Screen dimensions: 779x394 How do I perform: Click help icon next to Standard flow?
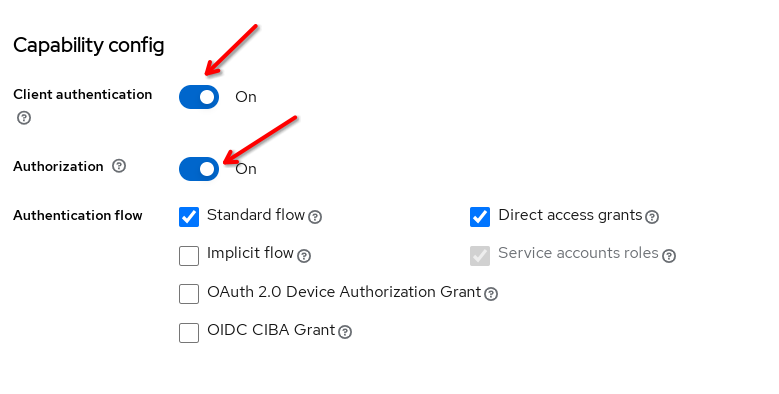[x=315, y=217]
